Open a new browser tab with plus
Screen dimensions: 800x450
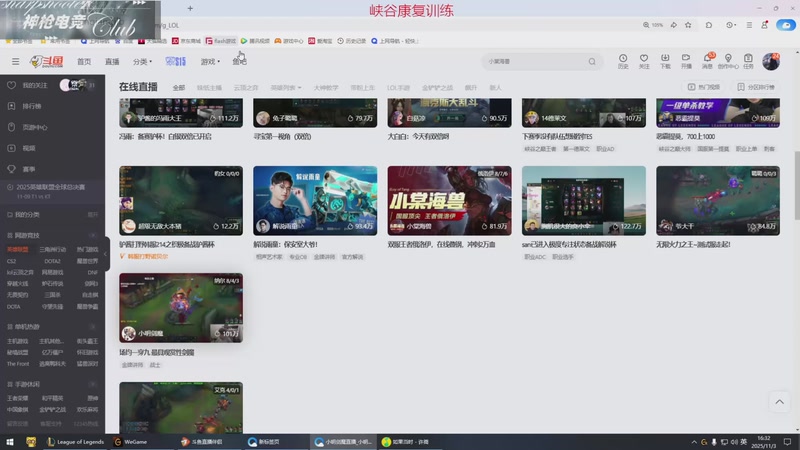[x=190, y=8]
